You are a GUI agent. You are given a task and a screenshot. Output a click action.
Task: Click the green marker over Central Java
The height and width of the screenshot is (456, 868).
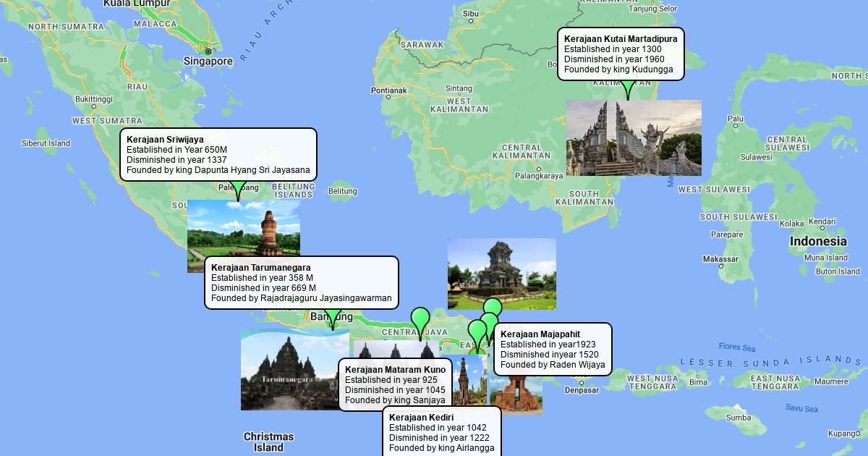[x=420, y=318]
